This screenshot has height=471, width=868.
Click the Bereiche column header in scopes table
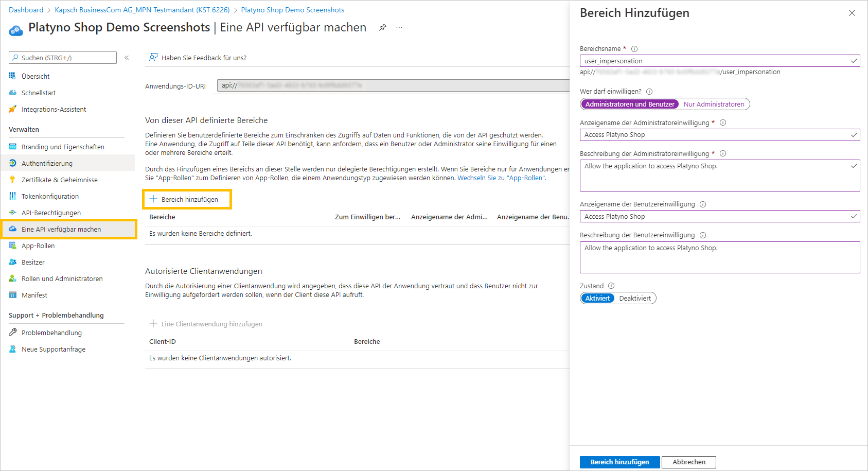(162, 217)
